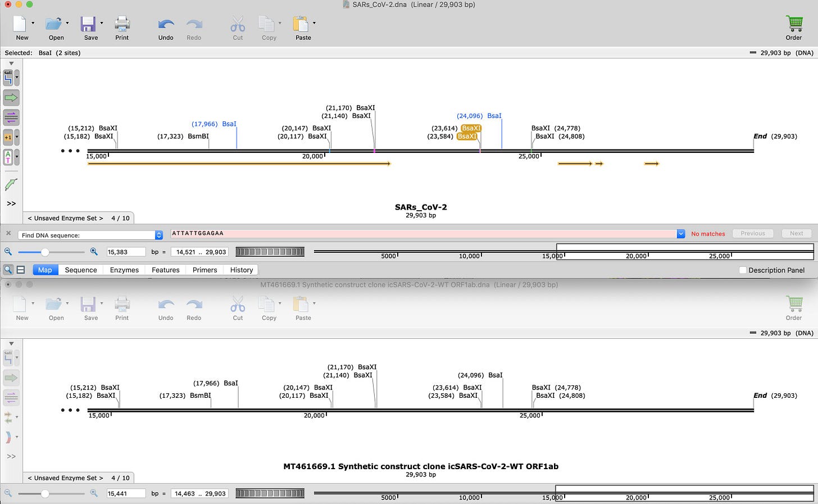Switch to the Primers tab
Image resolution: width=818 pixels, height=504 pixels.
coord(204,270)
